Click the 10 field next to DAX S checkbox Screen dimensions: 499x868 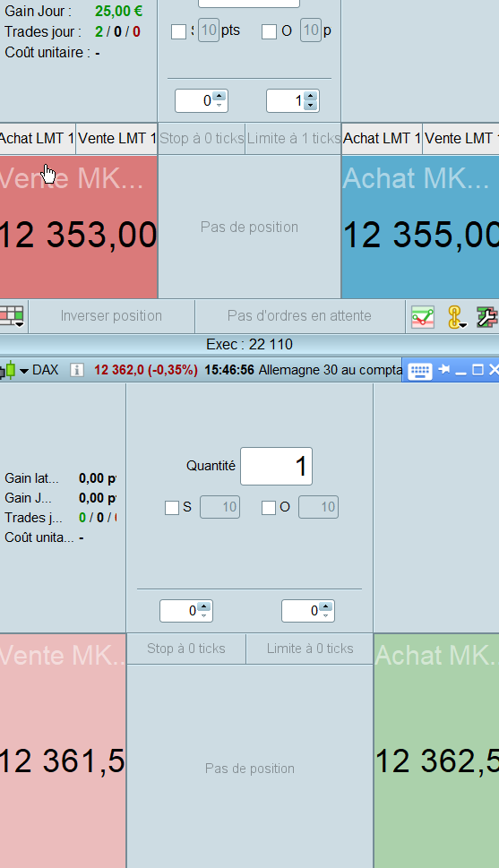coord(219,507)
